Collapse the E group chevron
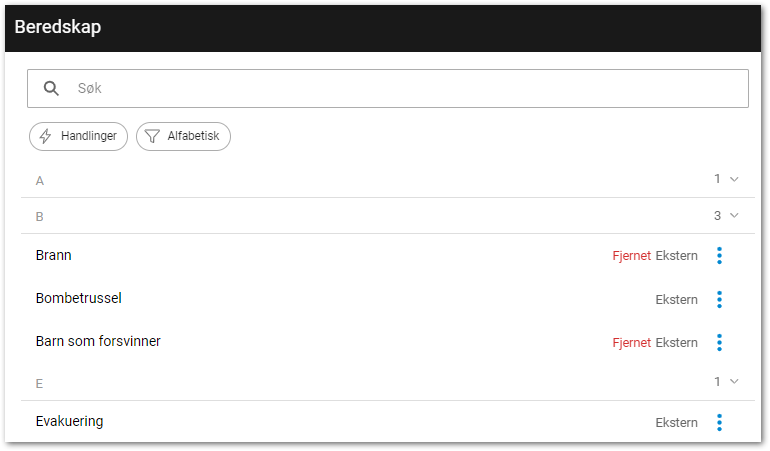Image resolution: width=770 pixels, height=451 pixels. tap(734, 382)
